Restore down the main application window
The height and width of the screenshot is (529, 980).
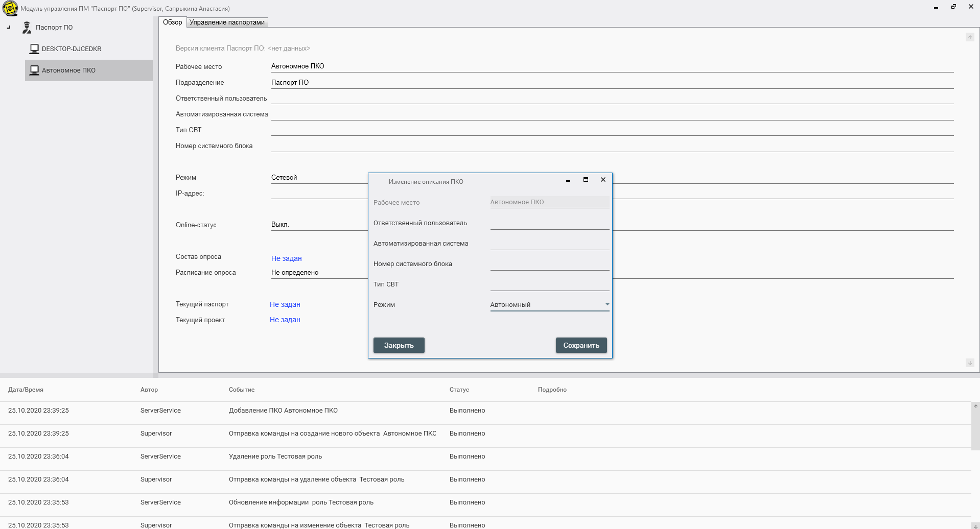click(x=953, y=7)
